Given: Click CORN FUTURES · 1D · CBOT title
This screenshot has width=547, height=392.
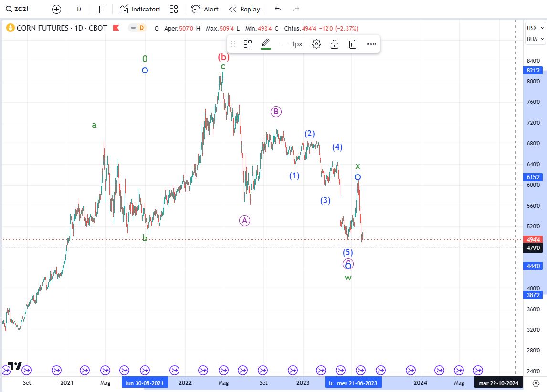Looking at the screenshot, I should tap(62, 28).
